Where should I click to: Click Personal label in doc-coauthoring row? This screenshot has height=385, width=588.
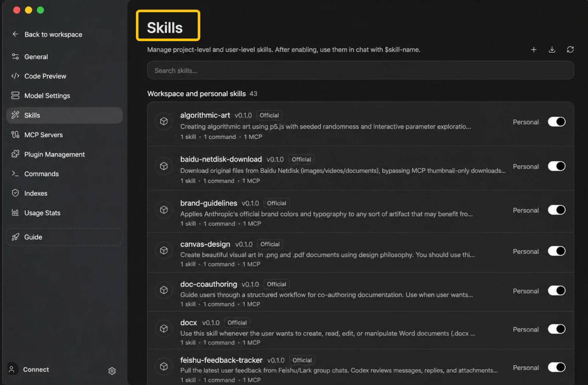(x=526, y=291)
